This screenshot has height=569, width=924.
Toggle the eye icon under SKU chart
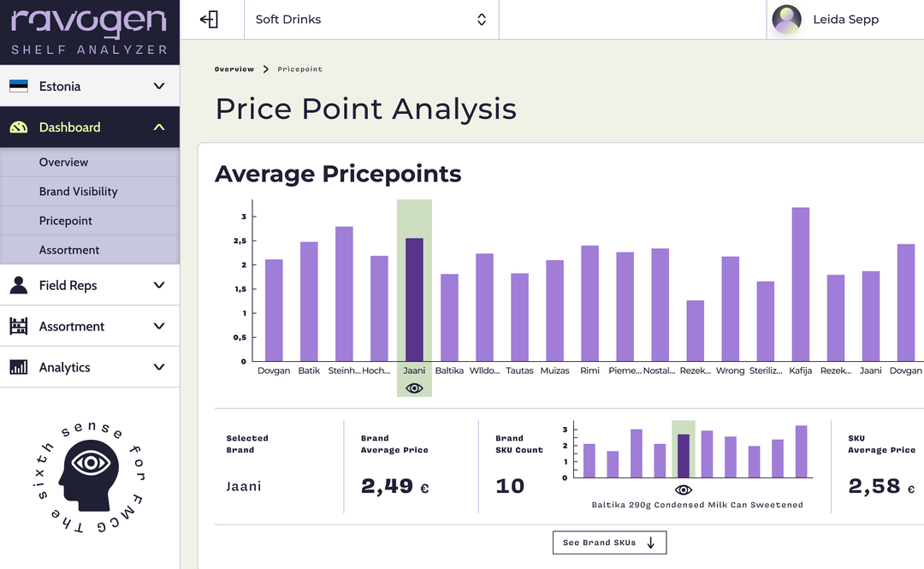click(683, 490)
